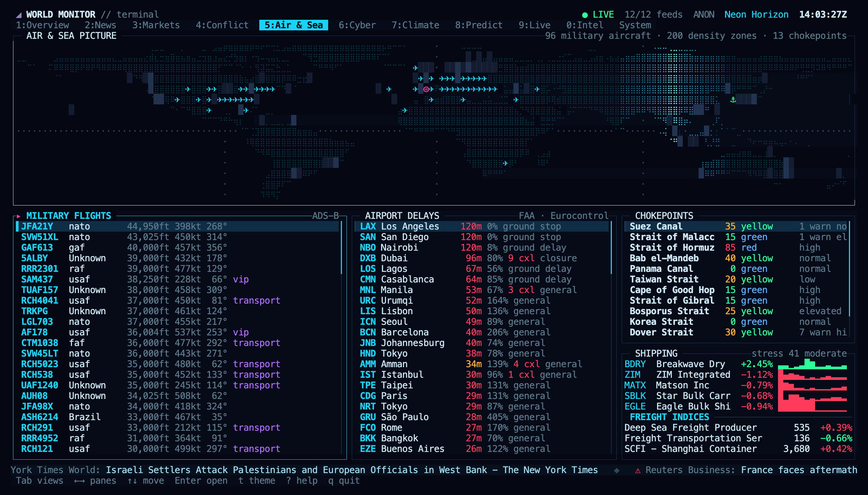Switch to the 0:Intel tab
Screen dimensions: 868x495
[585, 25]
